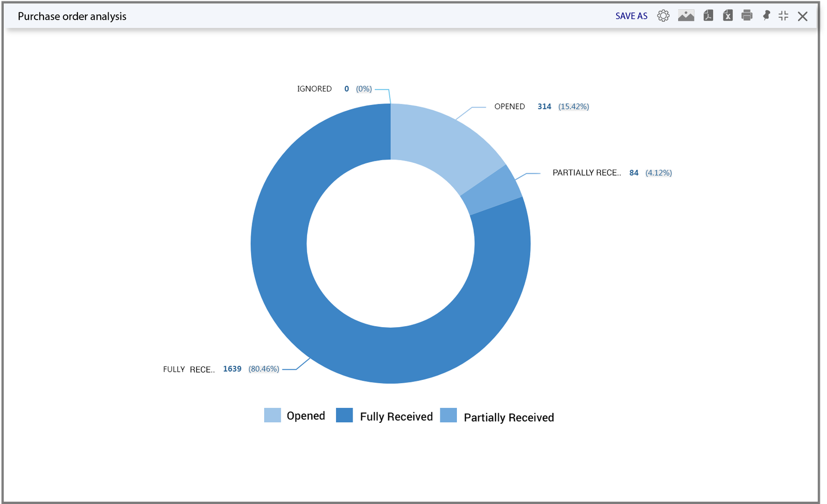The image size is (827, 504).
Task: Toggle Partially Received legend entry
Action: tap(509, 417)
